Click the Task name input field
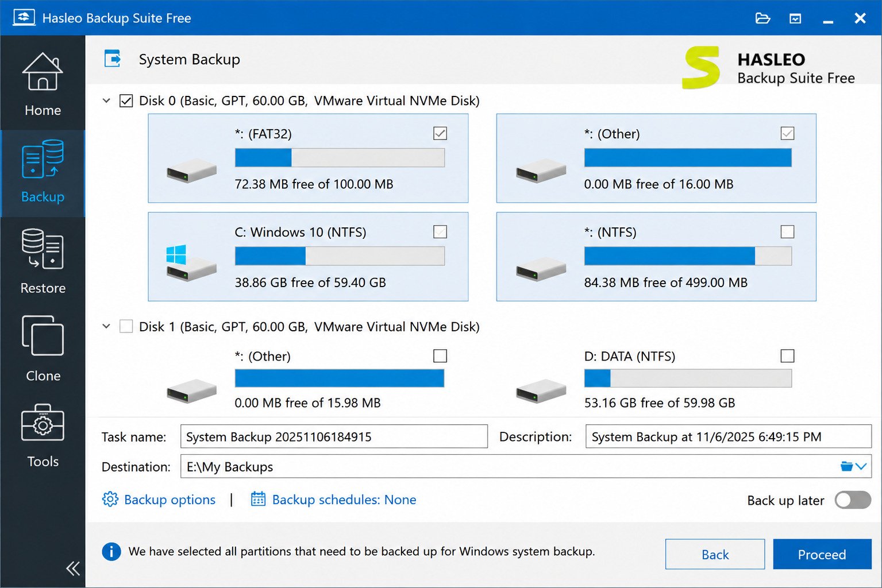 pyautogui.click(x=334, y=436)
